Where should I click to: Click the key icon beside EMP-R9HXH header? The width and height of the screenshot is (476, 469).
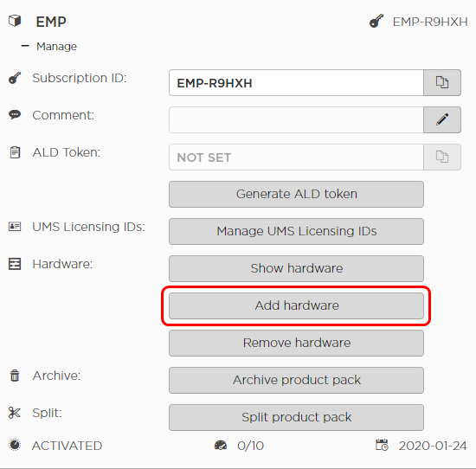click(x=376, y=22)
